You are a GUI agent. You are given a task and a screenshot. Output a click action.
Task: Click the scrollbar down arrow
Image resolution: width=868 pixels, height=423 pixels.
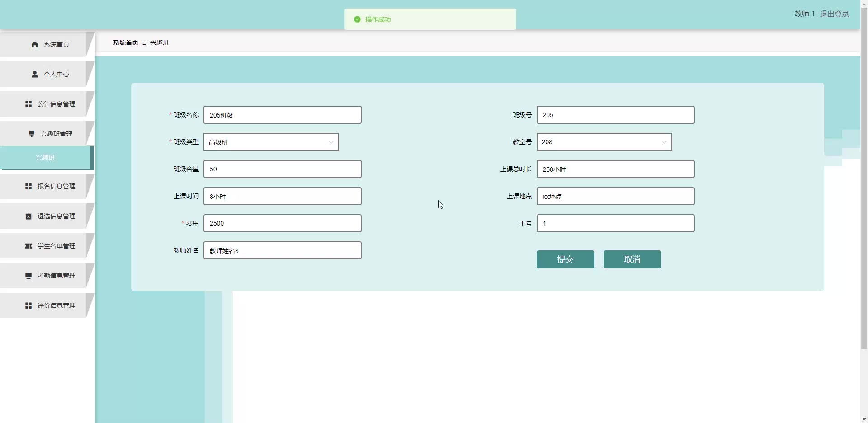[x=864, y=419]
